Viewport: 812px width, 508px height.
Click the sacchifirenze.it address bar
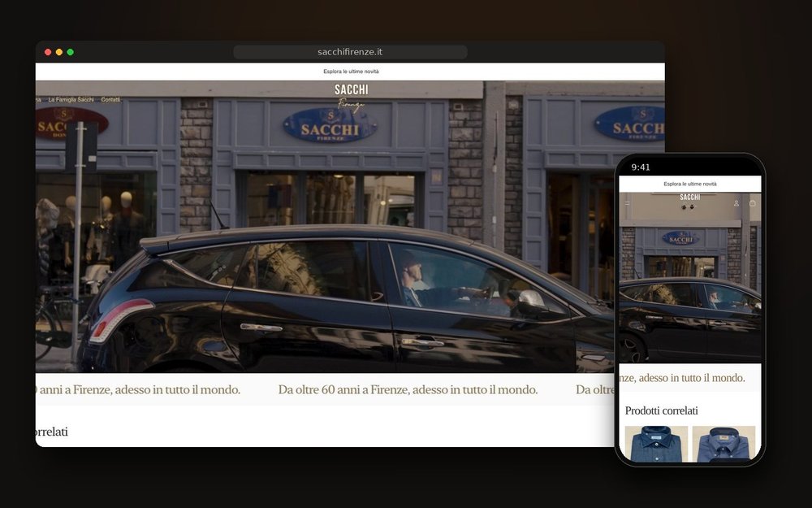(x=350, y=52)
